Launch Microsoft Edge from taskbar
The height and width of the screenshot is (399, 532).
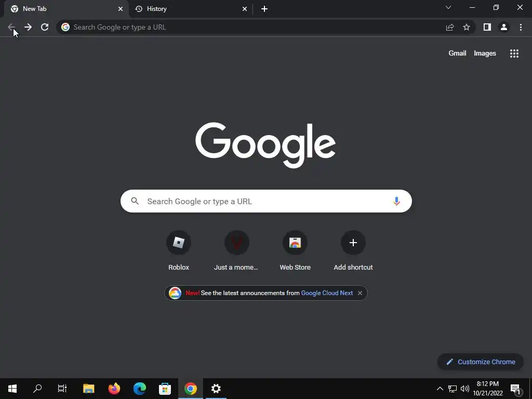(139, 389)
